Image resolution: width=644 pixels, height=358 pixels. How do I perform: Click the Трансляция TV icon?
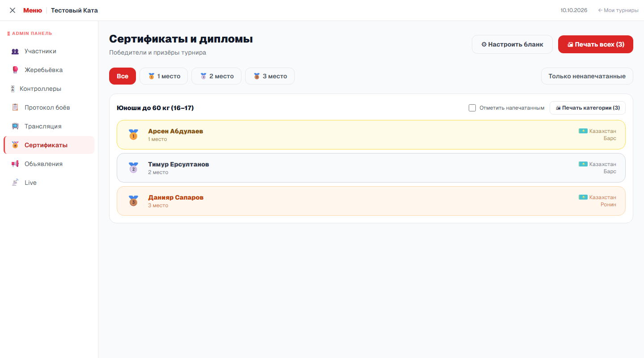[x=15, y=127]
